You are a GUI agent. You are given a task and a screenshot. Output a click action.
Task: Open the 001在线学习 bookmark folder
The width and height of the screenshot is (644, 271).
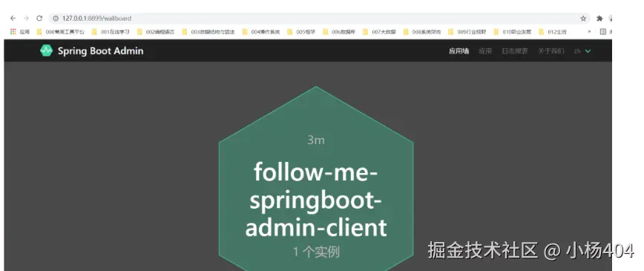111,31
